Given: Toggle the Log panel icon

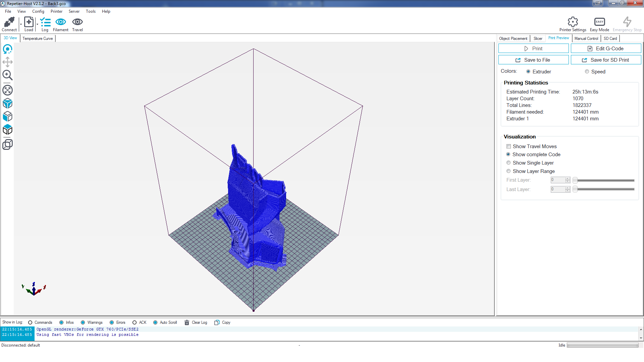Looking at the screenshot, I should click(45, 22).
